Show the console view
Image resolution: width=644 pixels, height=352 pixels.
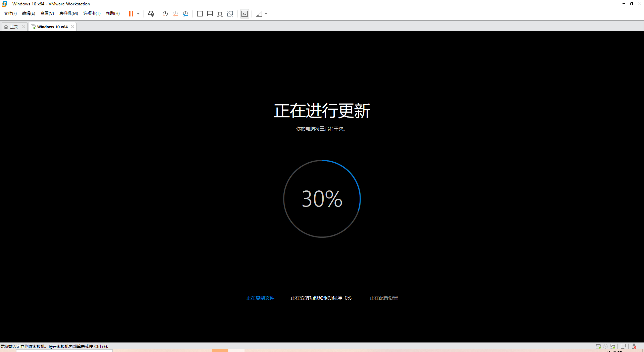(x=245, y=14)
